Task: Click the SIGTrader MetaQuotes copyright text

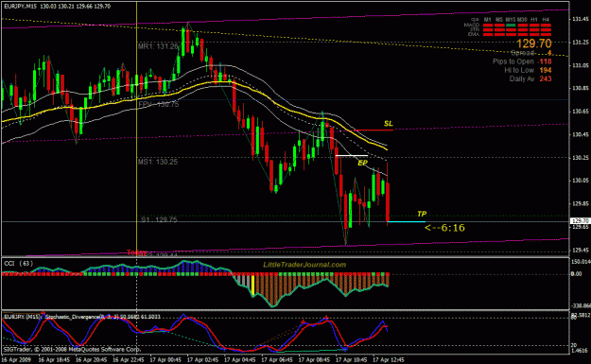Action: point(72,349)
